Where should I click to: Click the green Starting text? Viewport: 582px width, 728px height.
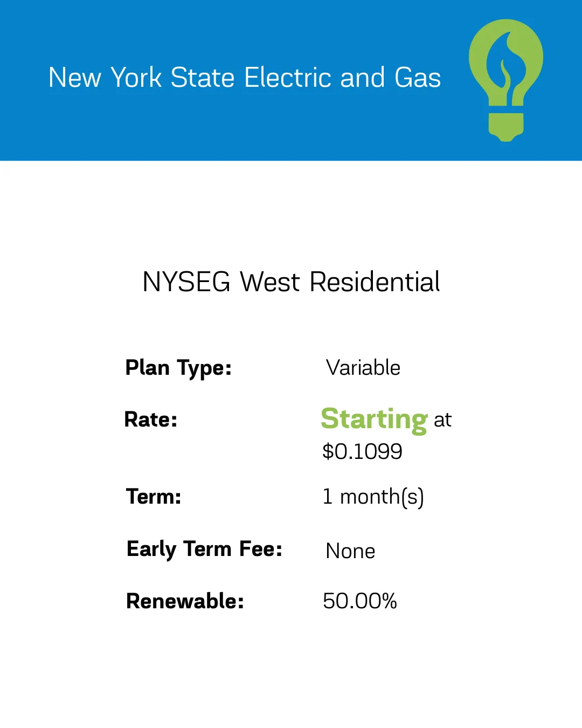[374, 420]
